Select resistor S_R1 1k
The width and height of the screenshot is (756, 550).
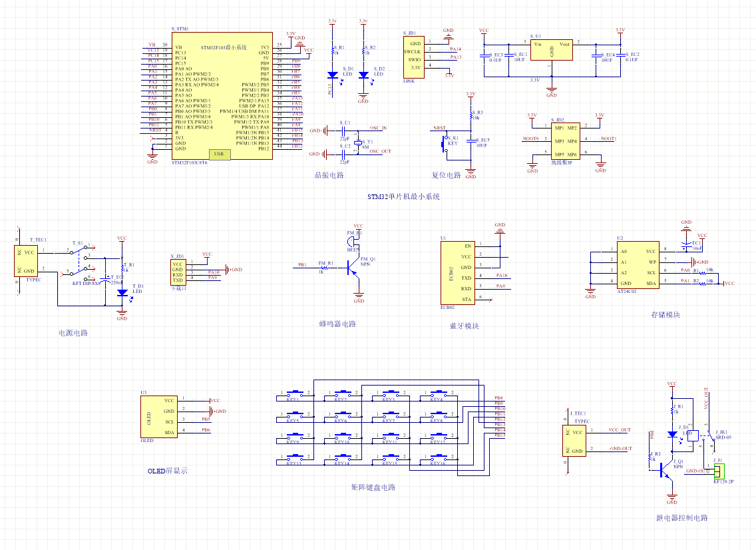333,50
